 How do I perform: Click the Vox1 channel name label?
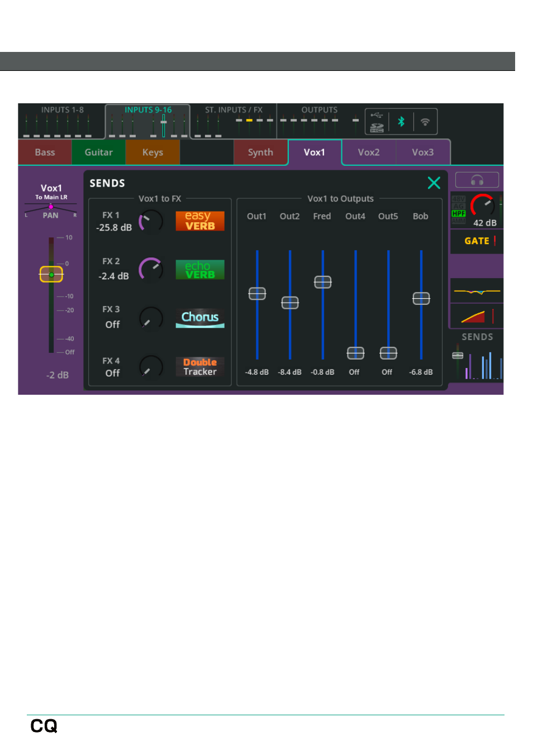[51, 188]
